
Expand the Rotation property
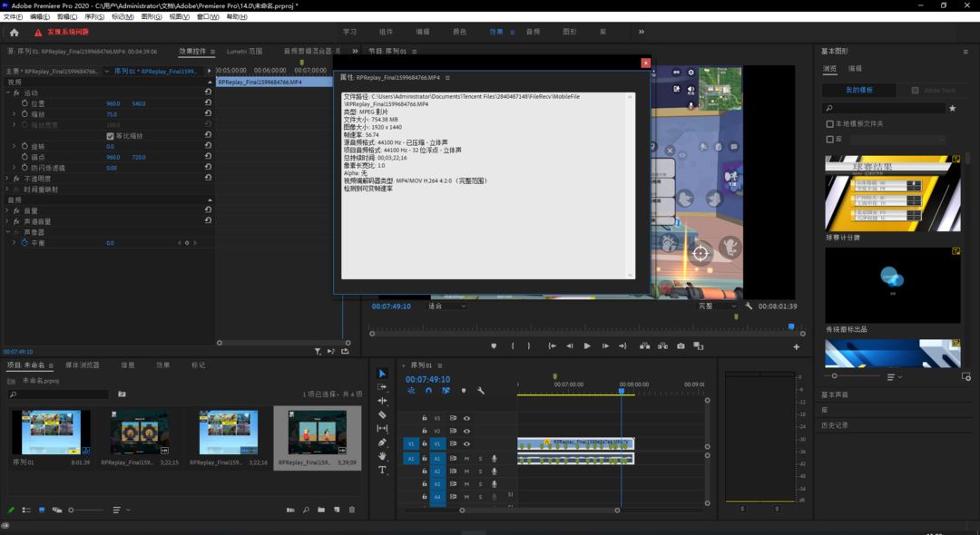pyautogui.click(x=14, y=146)
